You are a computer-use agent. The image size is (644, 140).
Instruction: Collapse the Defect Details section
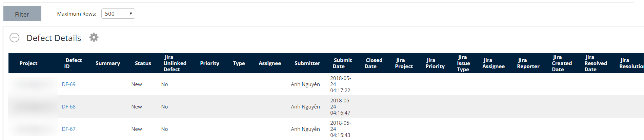tap(14, 38)
